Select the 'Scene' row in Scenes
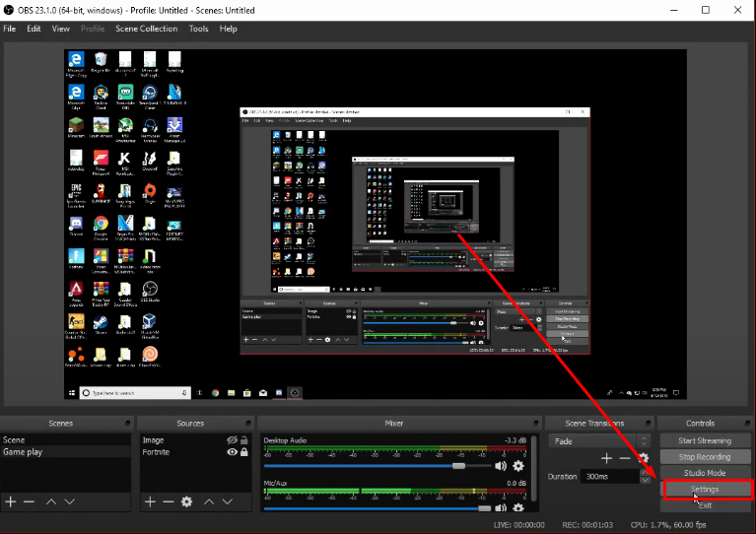The image size is (756, 534). [x=66, y=440]
